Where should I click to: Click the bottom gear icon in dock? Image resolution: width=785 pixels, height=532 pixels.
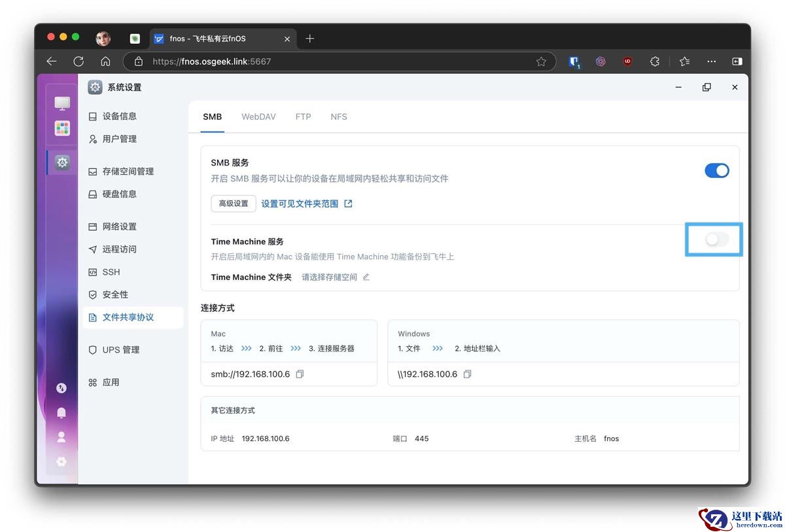click(61, 461)
